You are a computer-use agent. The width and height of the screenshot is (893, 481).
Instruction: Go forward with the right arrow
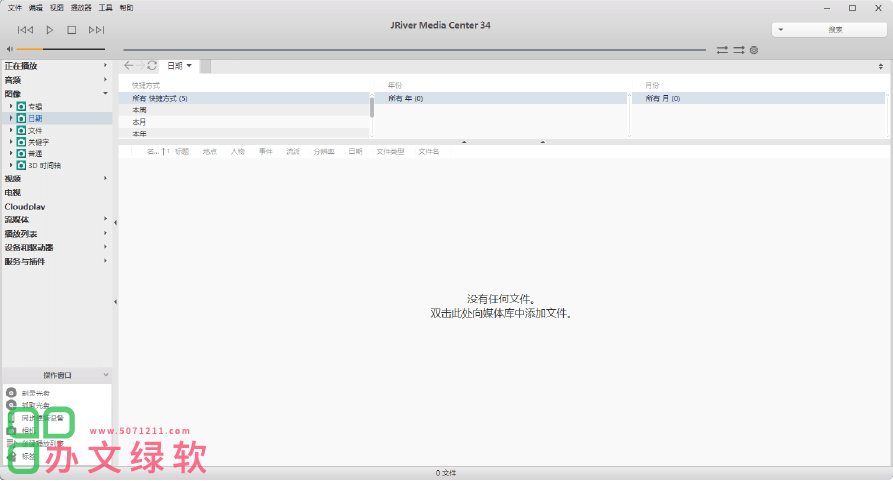(140, 65)
